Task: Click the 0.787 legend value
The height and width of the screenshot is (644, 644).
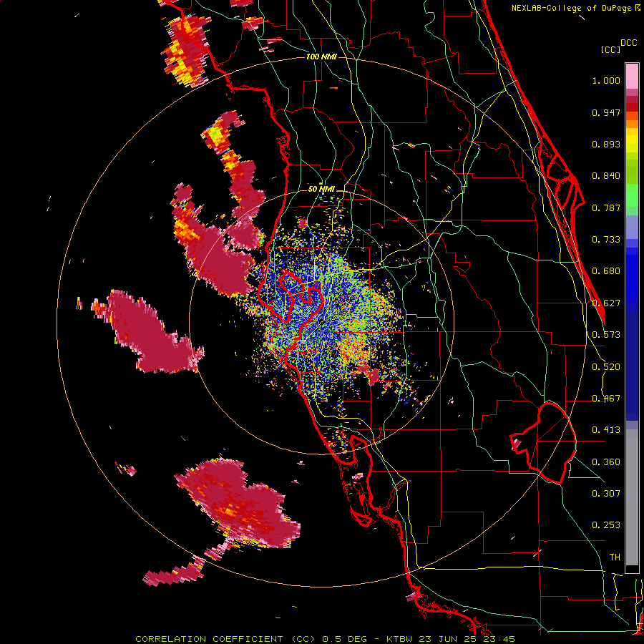Action: [x=606, y=208]
